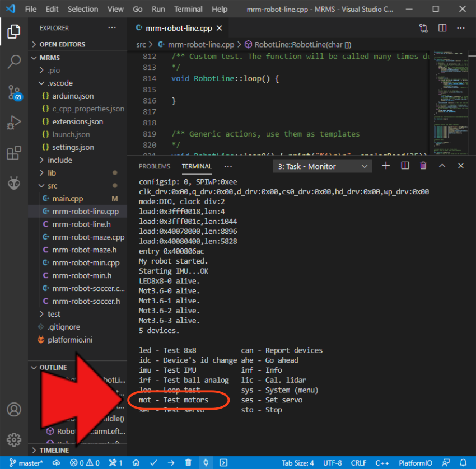The image size is (476, 469).
Task: Click the PlatformIO Upload arrow in status bar
Action: (x=171, y=463)
